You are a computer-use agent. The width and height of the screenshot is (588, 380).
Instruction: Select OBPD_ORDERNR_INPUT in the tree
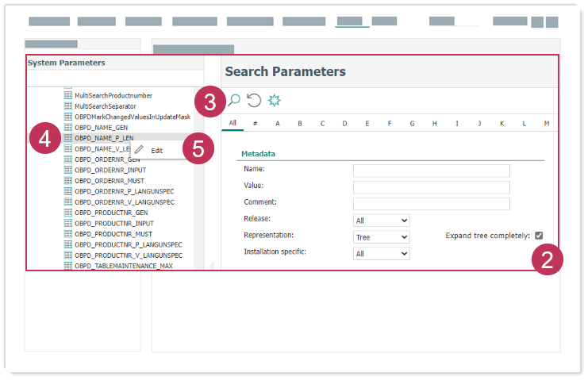point(110,170)
